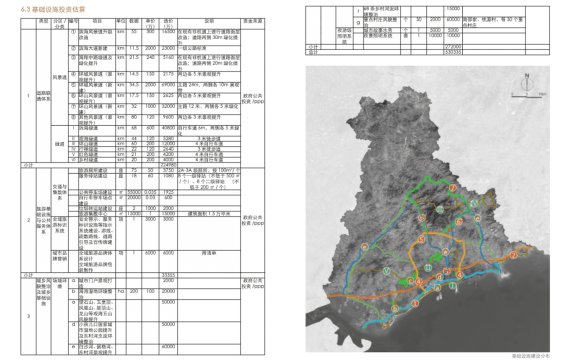Click the 绿道 category cell
The height and width of the screenshot is (360, 570).
pyautogui.click(x=60, y=144)
